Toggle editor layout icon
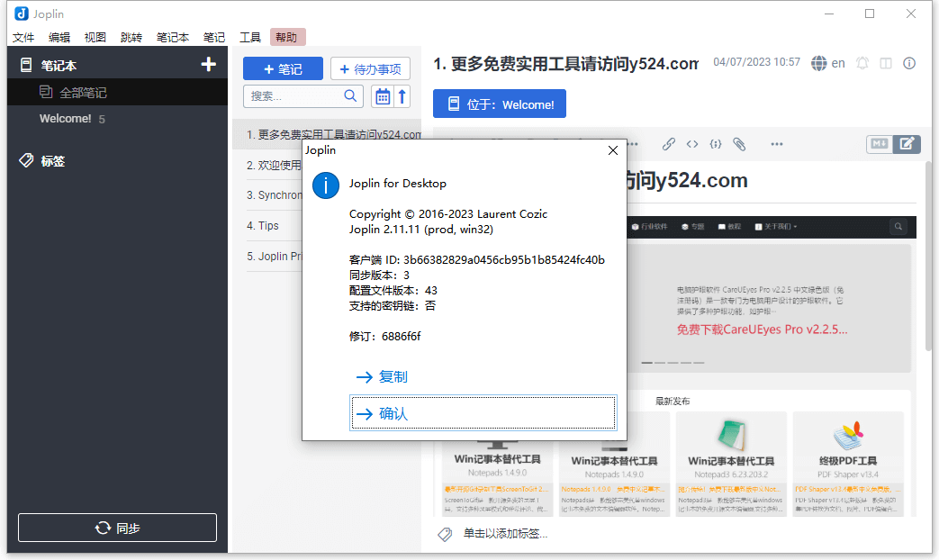 pyautogui.click(x=886, y=63)
